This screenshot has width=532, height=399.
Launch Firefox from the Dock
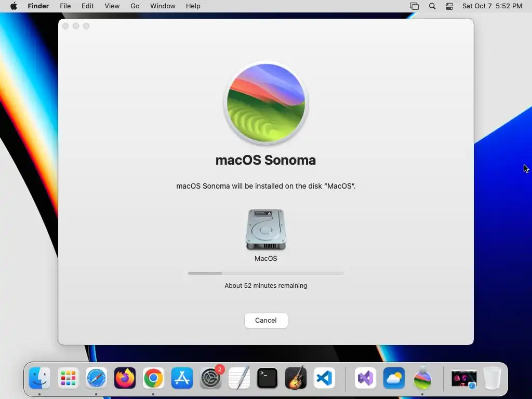pyautogui.click(x=125, y=378)
